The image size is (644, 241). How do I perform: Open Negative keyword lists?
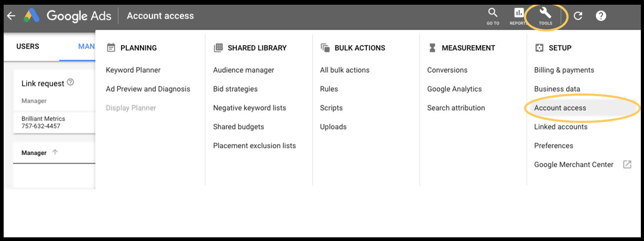[249, 108]
